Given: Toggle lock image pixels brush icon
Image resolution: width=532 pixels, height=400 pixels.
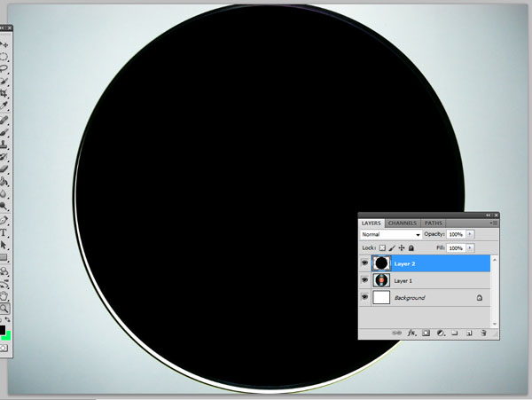Looking at the screenshot, I should click(392, 248).
